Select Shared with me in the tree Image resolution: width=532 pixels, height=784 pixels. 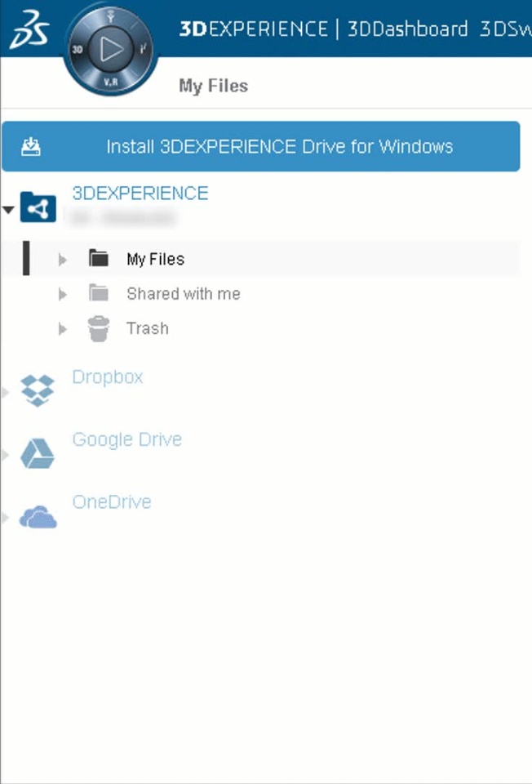pyautogui.click(x=184, y=293)
